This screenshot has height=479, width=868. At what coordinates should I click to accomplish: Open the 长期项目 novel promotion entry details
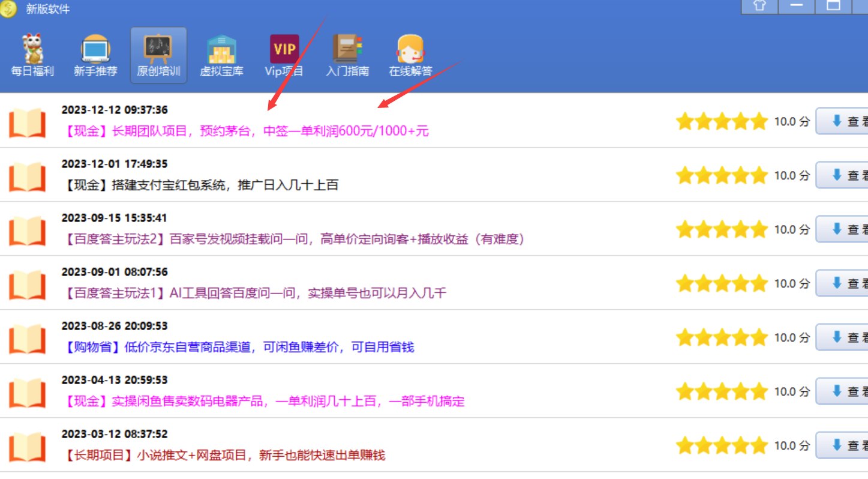(x=222, y=455)
